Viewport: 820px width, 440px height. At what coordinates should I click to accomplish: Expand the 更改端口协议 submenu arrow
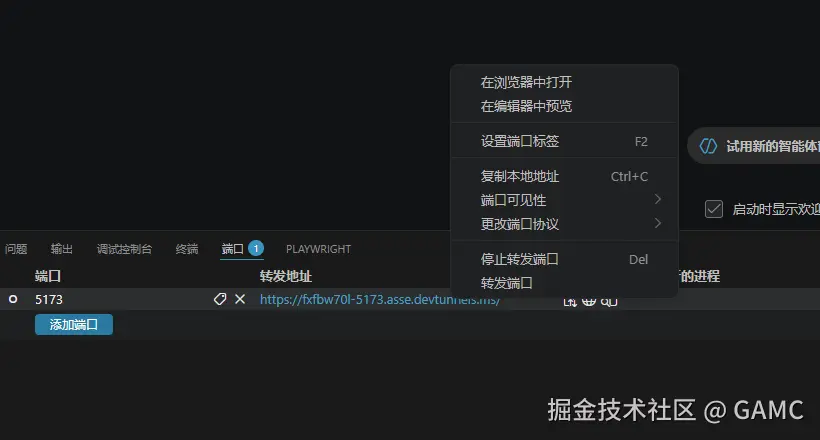658,223
